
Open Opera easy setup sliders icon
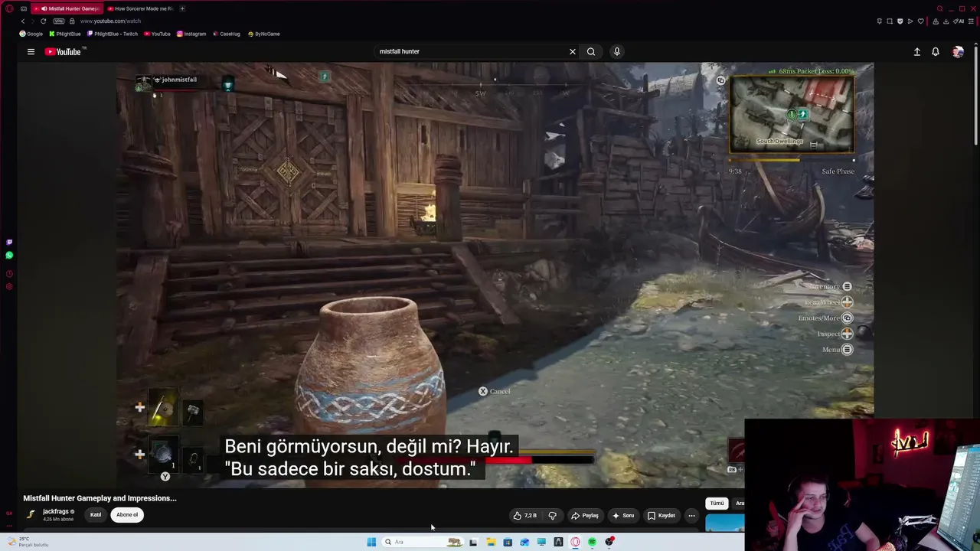[972, 21]
